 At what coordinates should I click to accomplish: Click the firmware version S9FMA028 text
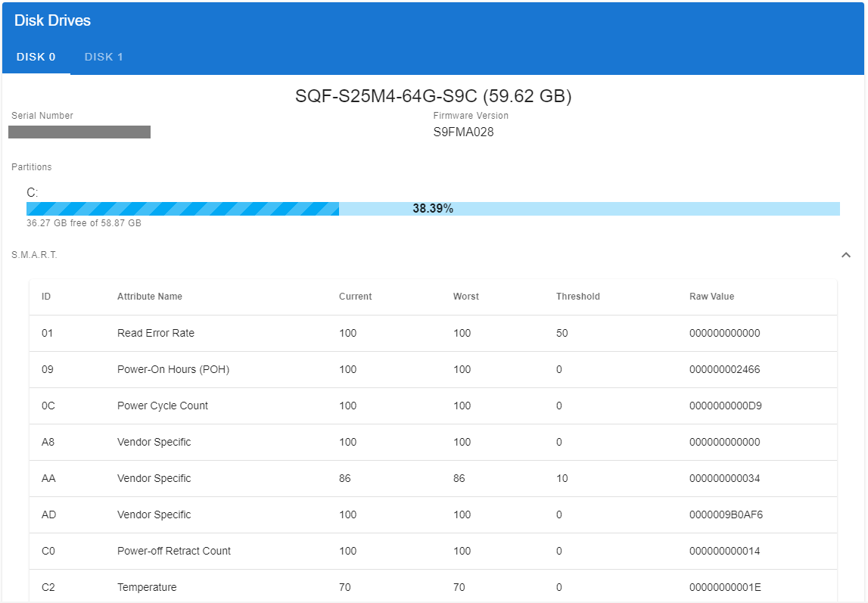pyautogui.click(x=463, y=132)
